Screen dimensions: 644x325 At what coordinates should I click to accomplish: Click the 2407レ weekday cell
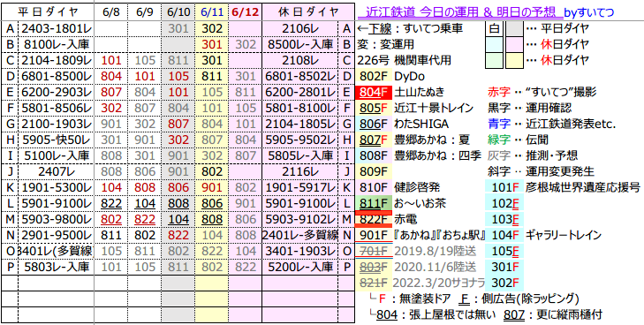pos(57,172)
